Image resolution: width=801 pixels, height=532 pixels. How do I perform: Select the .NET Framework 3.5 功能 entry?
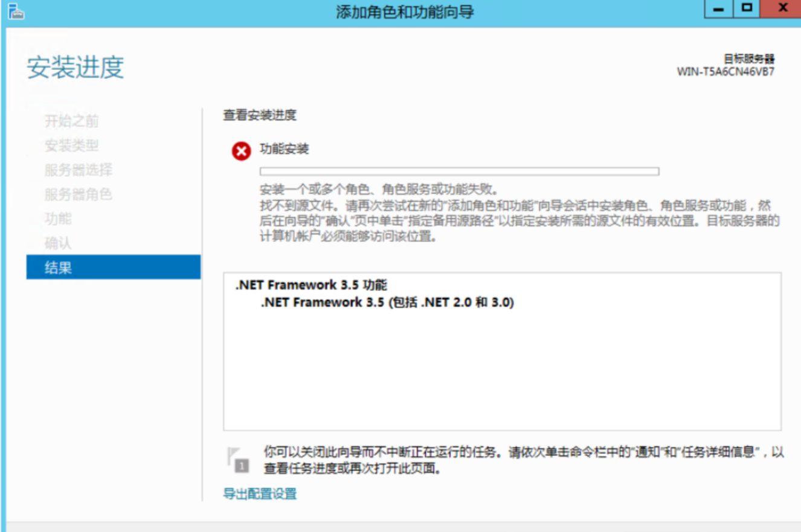tap(311, 286)
